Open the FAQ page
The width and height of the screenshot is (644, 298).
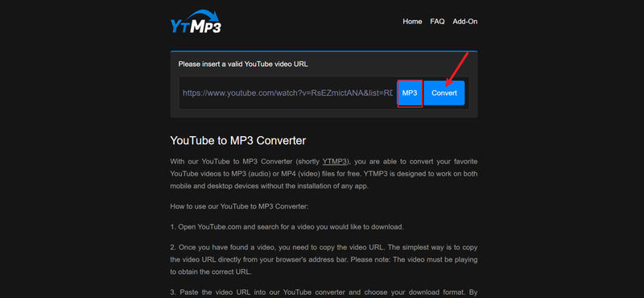point(437,22)
